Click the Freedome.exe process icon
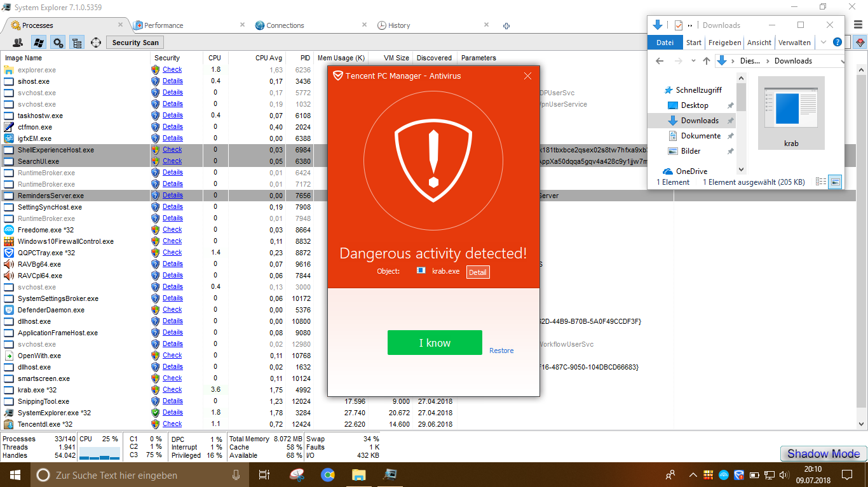Image resolution: width=868 pixels, height=487 pixels. (x=9, y=230)
